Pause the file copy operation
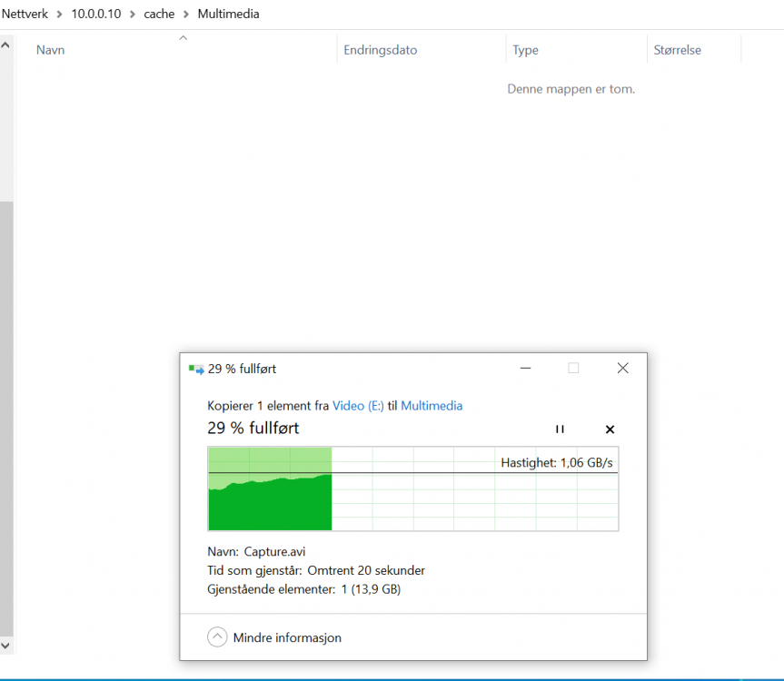The image size is (784, 681). coord(560,429)
